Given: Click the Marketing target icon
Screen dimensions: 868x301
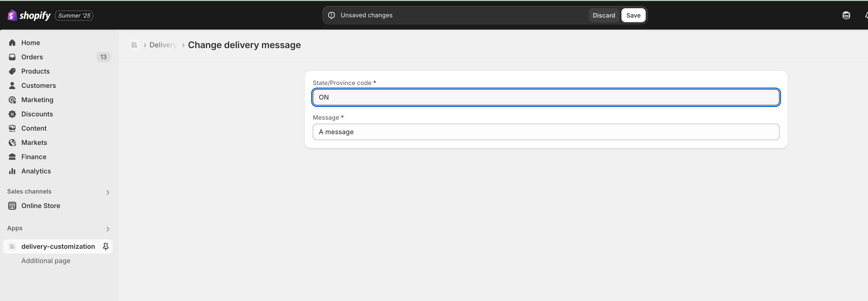Looking at the screenshot, I should coord(12,100).
